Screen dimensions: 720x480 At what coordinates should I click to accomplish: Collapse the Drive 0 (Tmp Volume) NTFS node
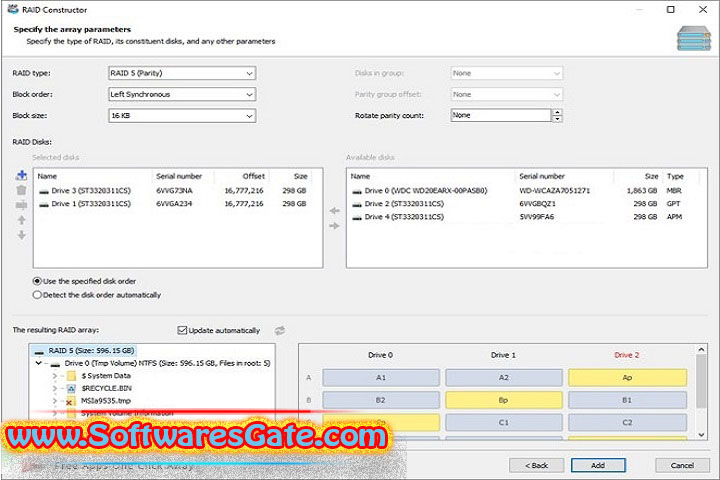pos(39,363)
